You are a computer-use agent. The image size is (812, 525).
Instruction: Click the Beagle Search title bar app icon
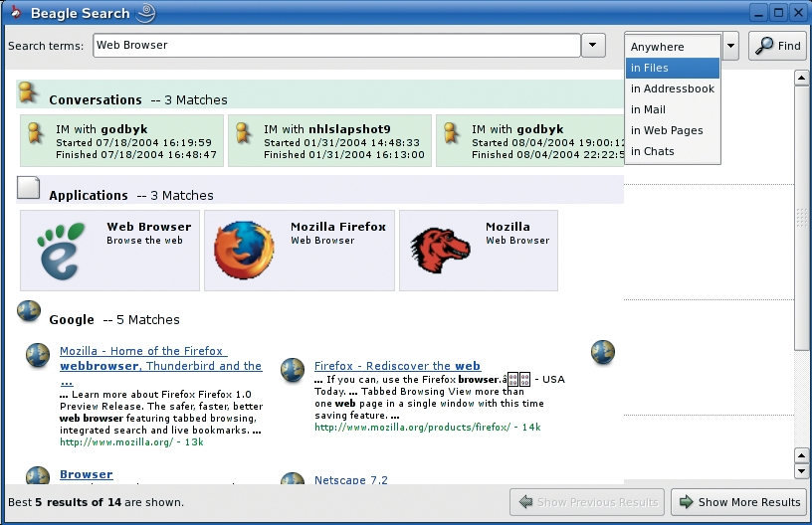tap(16, 12)
